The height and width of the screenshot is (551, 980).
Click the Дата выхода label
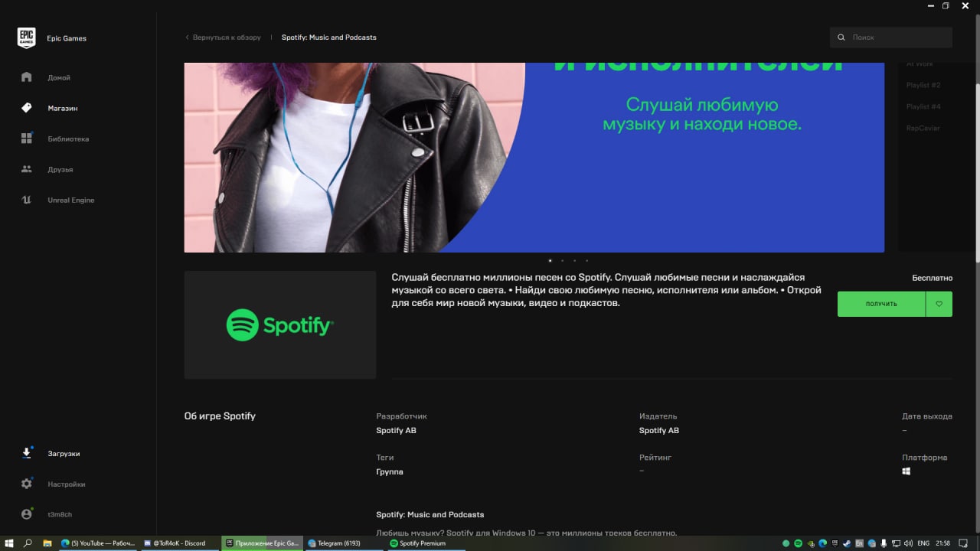(927, 416)
